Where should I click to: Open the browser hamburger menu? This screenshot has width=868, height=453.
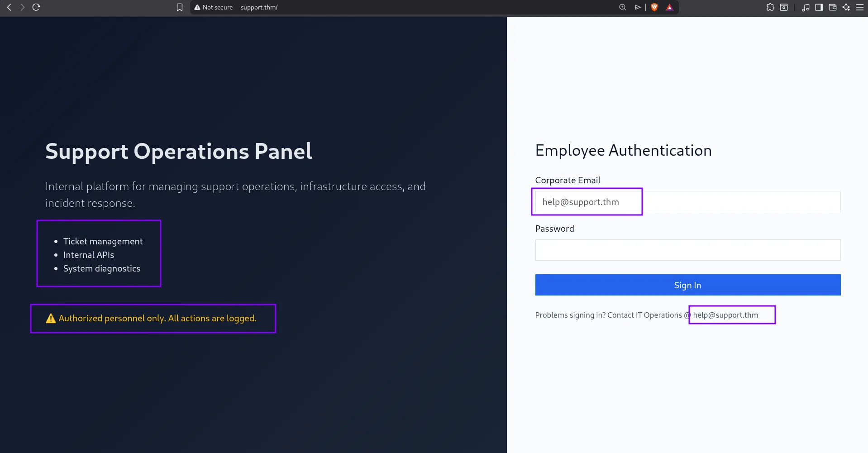[860, 7]
